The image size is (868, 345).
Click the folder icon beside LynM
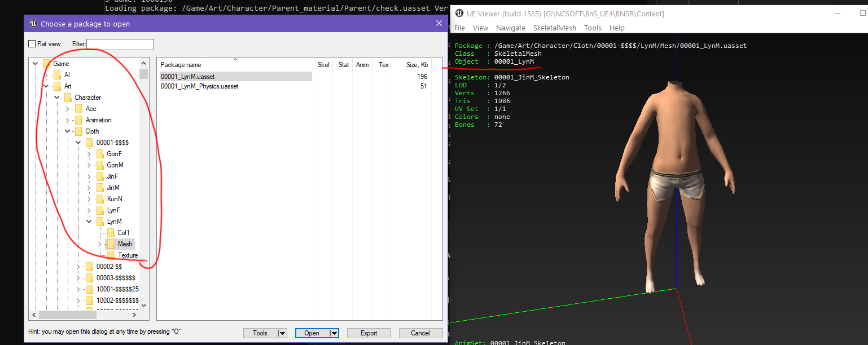[x=100, y=222]
